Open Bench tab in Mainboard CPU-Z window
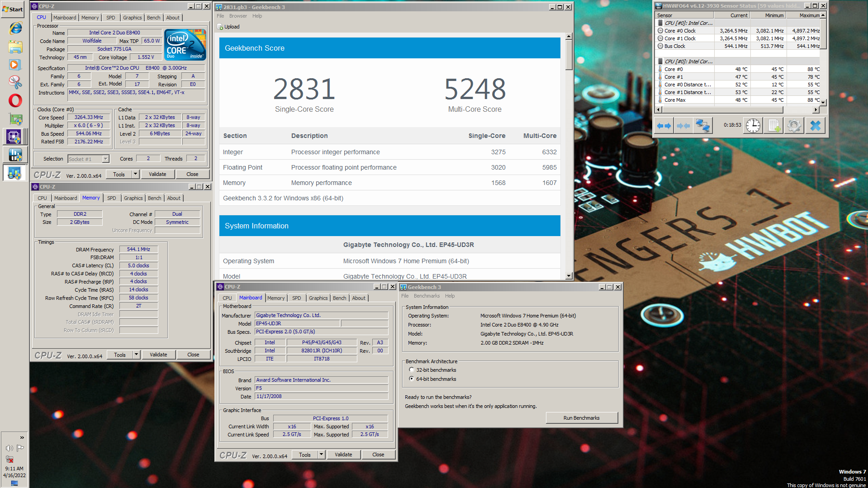This screenshot has height=488, width=868. pyautogui.click(x=340, y=298)
